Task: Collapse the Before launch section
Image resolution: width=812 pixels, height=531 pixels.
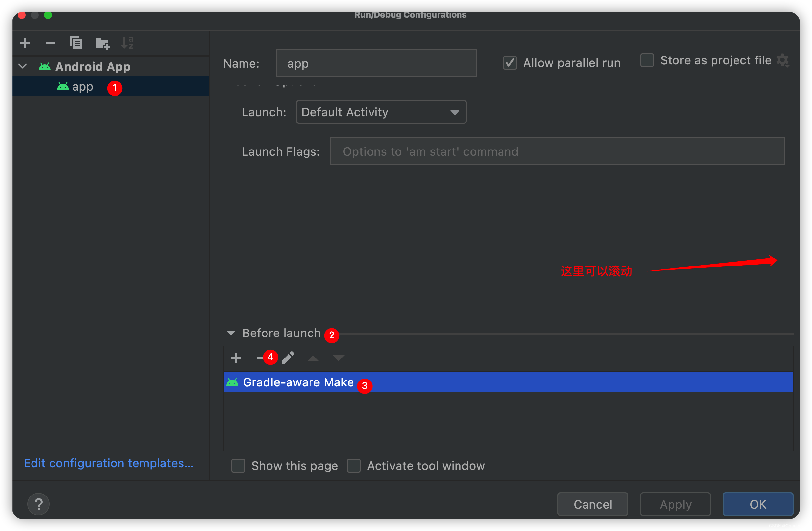Action: click(231, 333)
